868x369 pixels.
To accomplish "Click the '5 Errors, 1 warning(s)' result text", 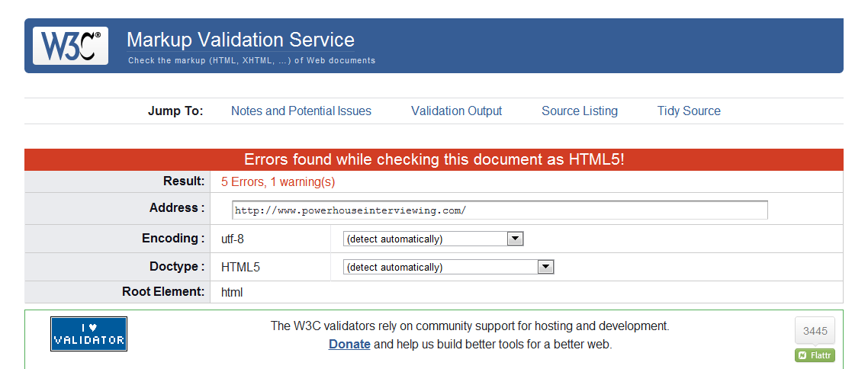I will point(278,182).
